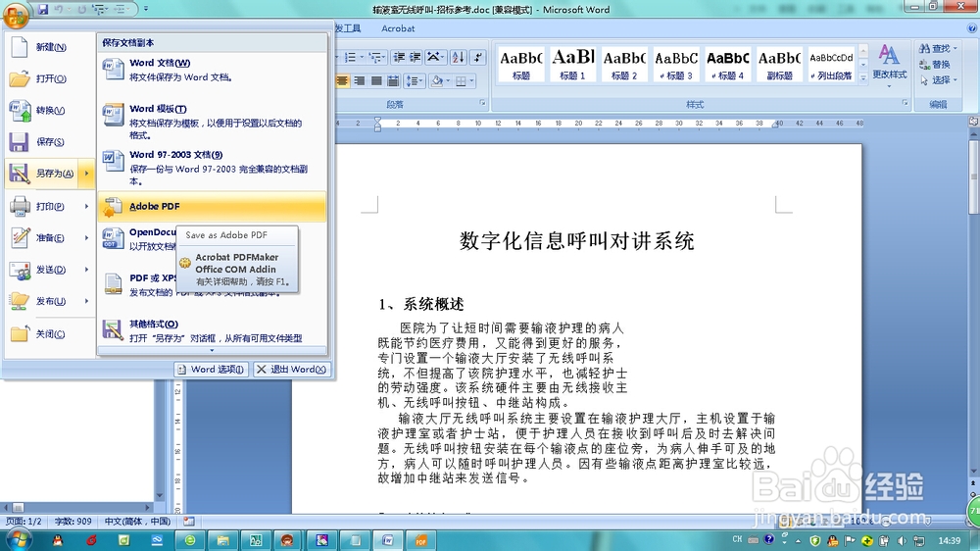Expand the Prepare submenu arrow

coord(87,237)
